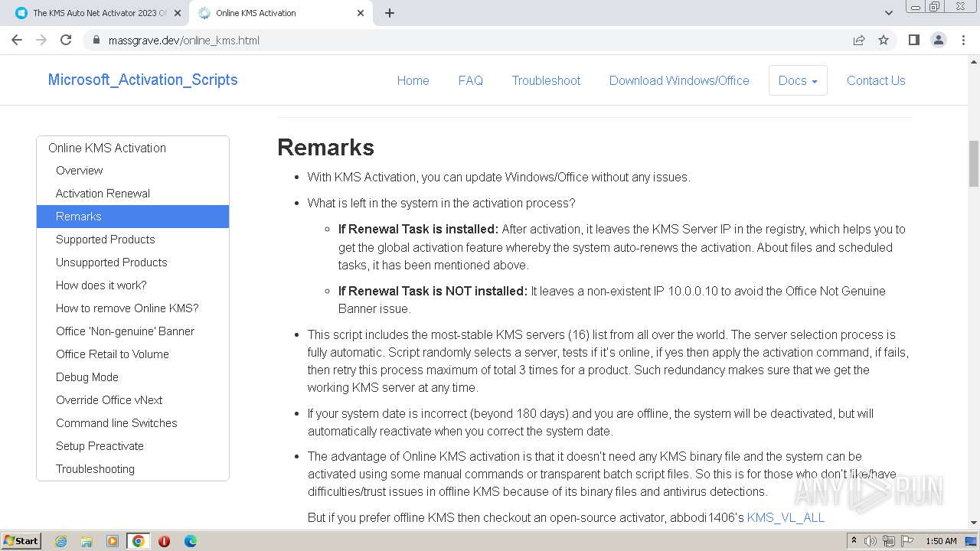The width and height of the screenshot is (980, 551).
Task: Open a new tab with plus button
Action: pyautogui.click(x=390, y=13)
